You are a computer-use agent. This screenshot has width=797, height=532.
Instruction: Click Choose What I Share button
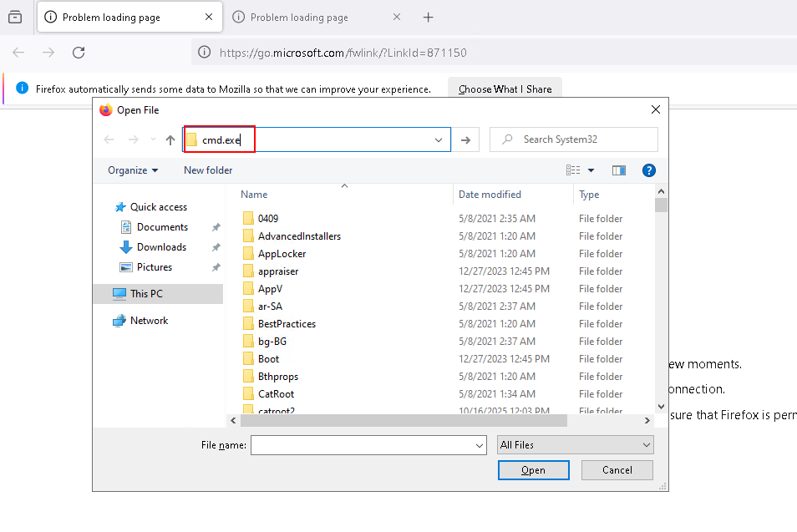(x=505, y=89)
